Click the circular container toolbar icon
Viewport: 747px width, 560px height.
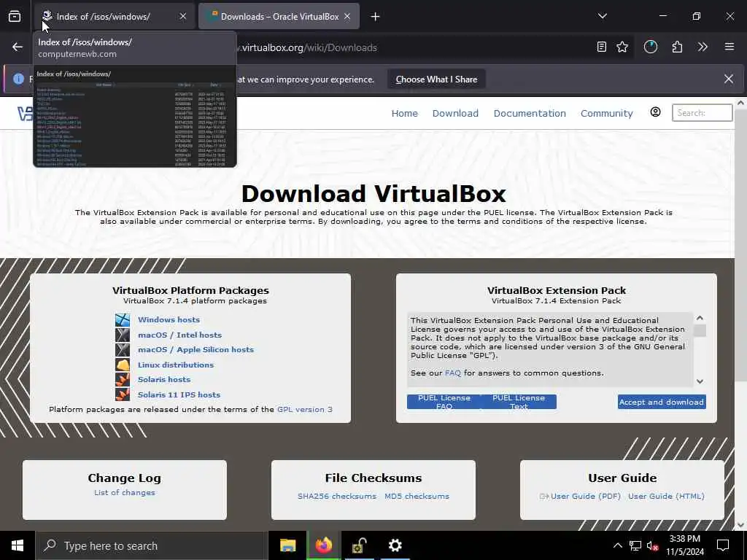(650, 47)
